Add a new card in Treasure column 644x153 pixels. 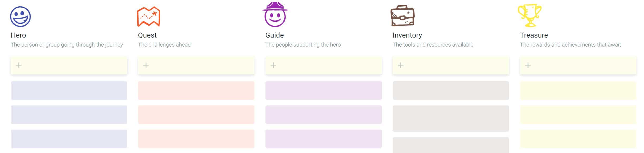click(x=578, y=65)
